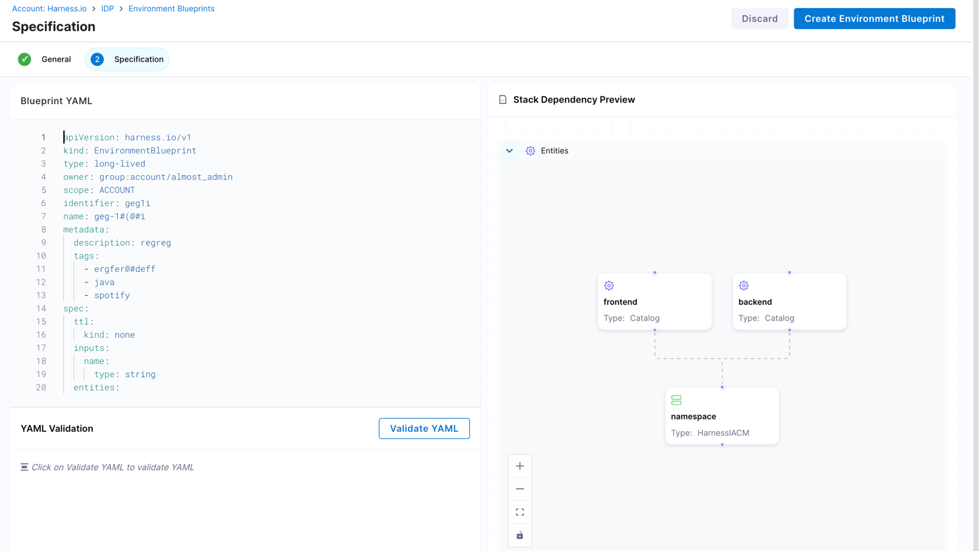Toggle the graph interactivity lock icon
This screenshot has width=980, height=551.
[x=519, y=535]
